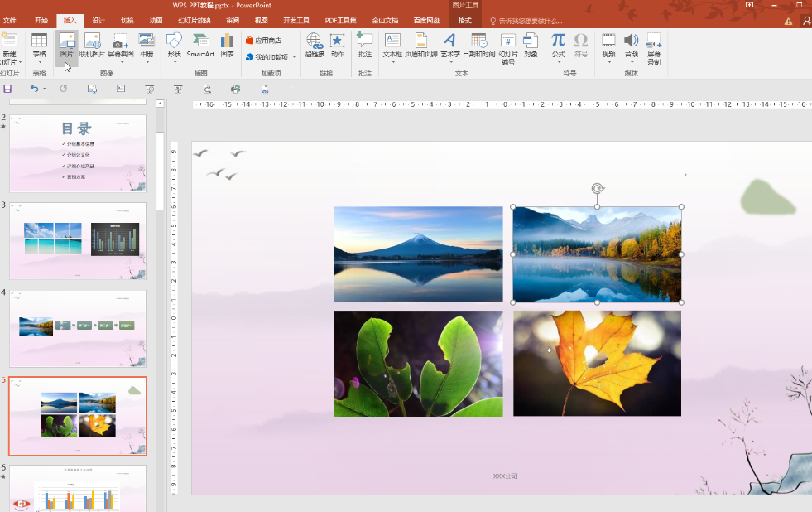Image resolution: width=812 pixels, height=512 pixels.
Task: Open the 百度网盘 tab
Action: 427,21
